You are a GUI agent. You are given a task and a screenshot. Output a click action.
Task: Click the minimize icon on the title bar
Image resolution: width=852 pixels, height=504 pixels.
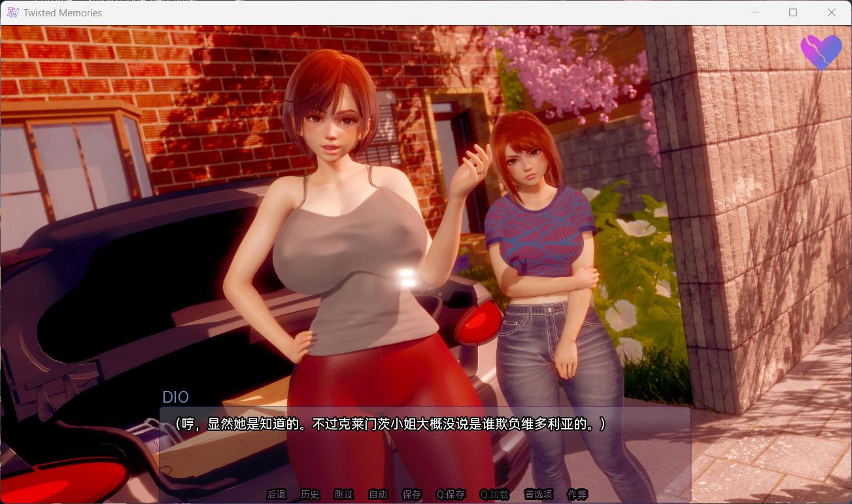(x=755, y=12)
